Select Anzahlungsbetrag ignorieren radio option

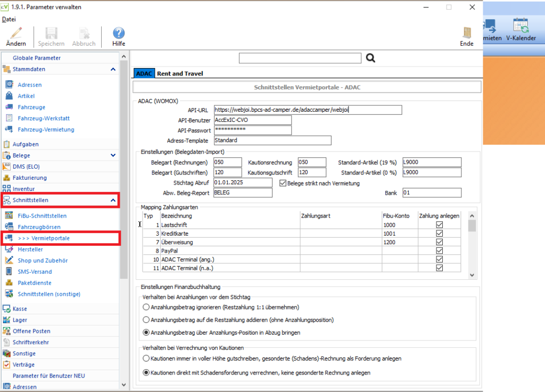146,307
